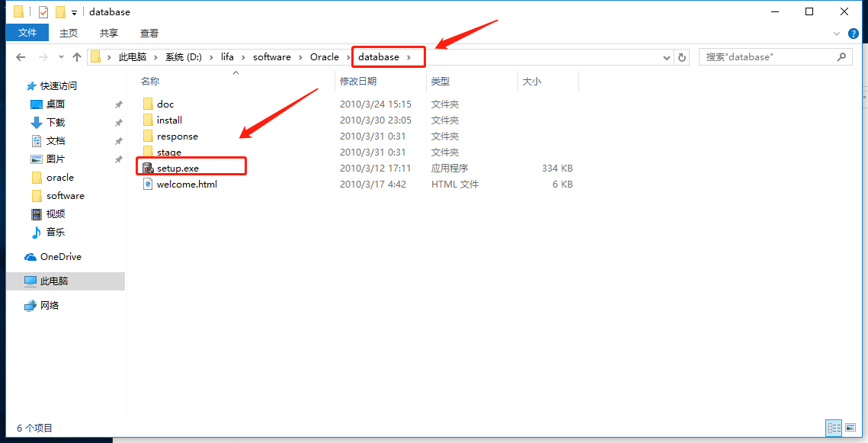Click the HTML 文件 type cell

(x=454, y=185)
